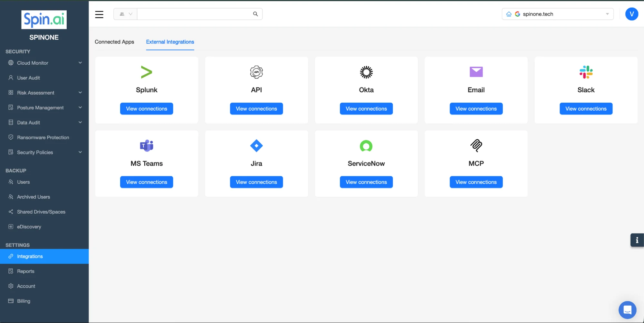Screen dimensions: 644x323
Task: Click the Account text label
Action: pyautogui.click(x=26, y=286)
